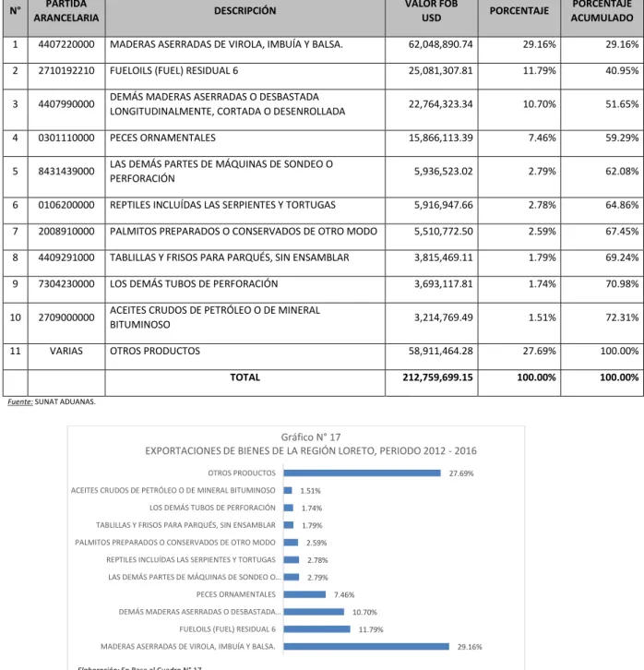Select the 3,693,117.81 value
The width and height of the screenshot is (644, 670).
[443, 284]
